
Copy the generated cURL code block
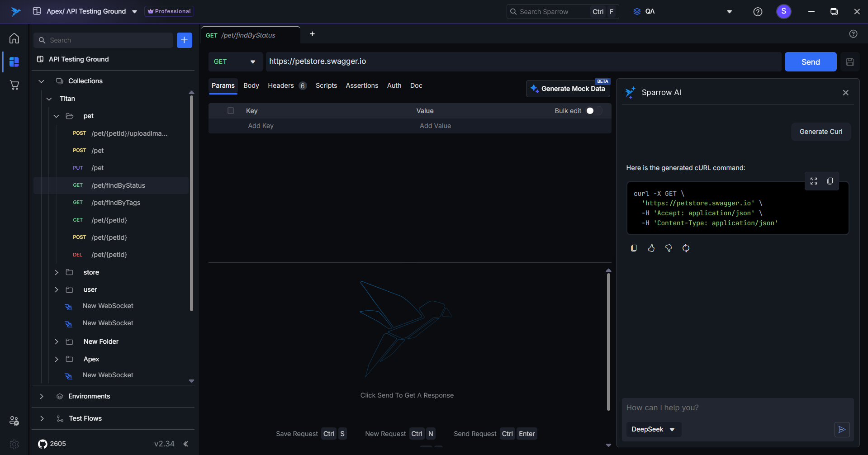(x=830, y=181)
